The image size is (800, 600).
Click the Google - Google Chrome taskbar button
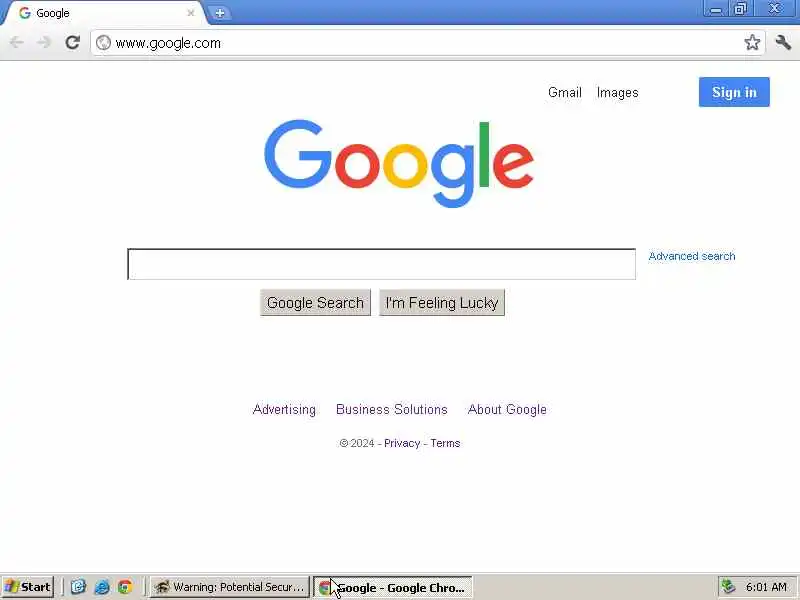point(393,588)
